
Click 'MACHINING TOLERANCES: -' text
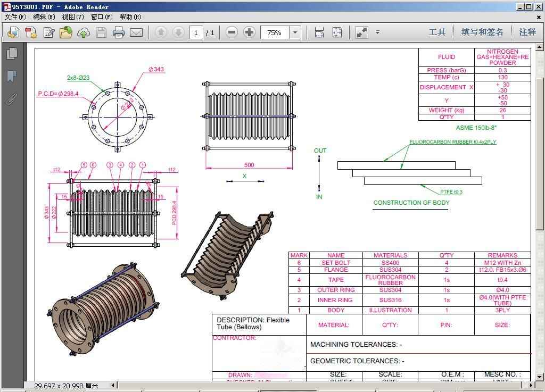(356, 345)
